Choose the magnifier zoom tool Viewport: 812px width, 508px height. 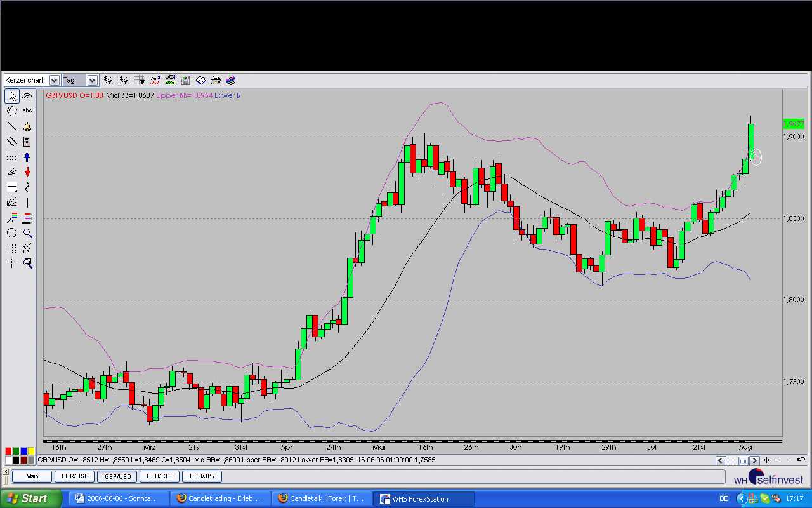click(x=27, y=233)
